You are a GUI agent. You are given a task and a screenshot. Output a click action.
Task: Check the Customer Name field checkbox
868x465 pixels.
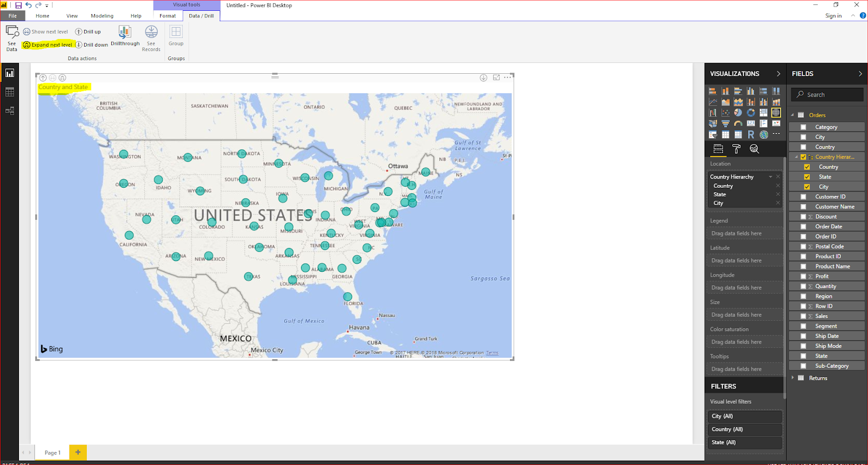tap(803, 207)
